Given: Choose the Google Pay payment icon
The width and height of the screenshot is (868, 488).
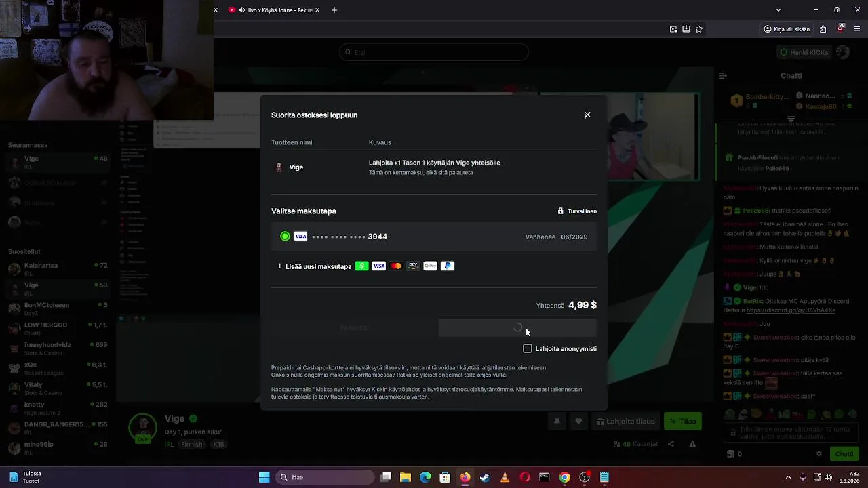Looking at the screenshot, I should (430, 266).
